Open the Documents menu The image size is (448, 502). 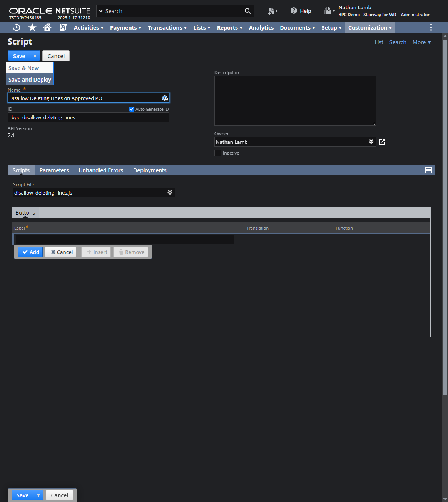pos(298,27)
